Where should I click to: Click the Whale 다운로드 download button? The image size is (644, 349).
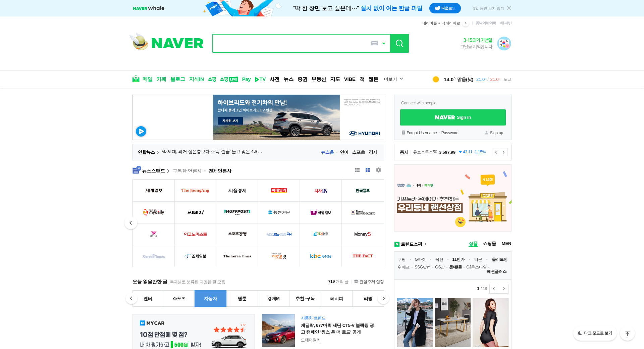(x=445, y=8)
